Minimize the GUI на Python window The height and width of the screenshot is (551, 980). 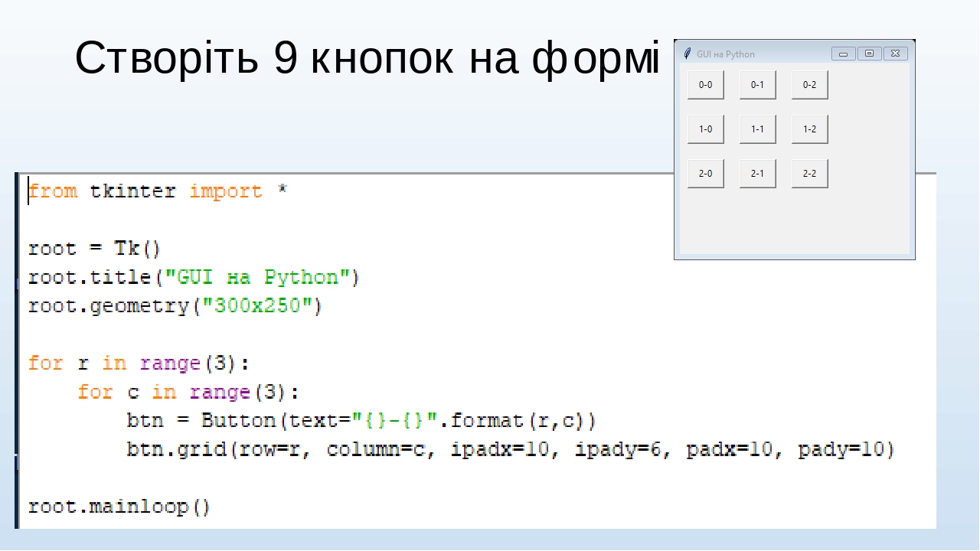[843, 53]
